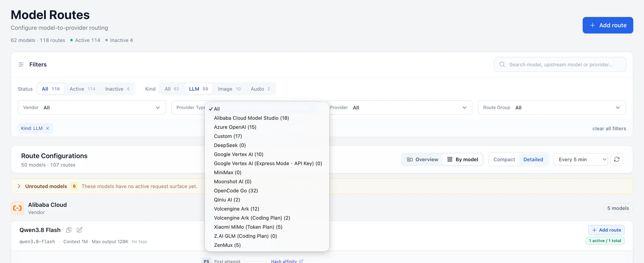Viewport: 644px width, 263px height.
Task: Choose Google Vertex AI Express Mode option
Action: 267,164
